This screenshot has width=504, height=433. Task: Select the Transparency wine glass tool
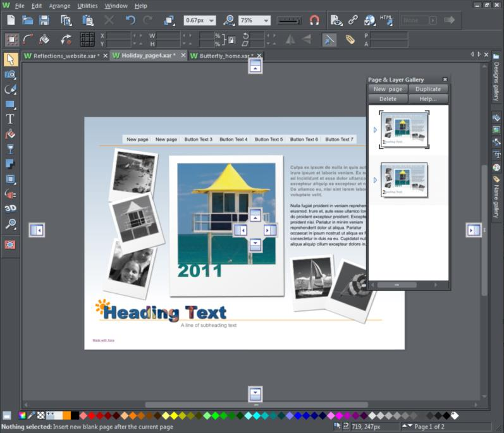pos(10,149)
